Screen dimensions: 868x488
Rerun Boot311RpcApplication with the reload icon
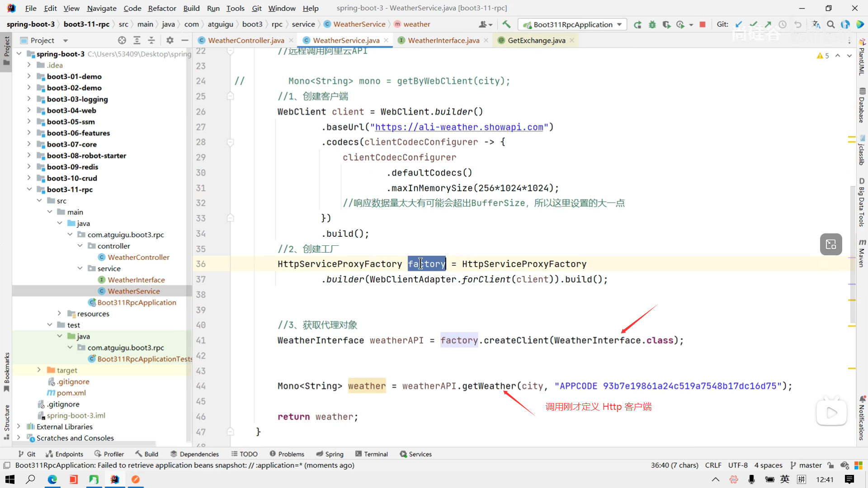click(x=637, y=24)
